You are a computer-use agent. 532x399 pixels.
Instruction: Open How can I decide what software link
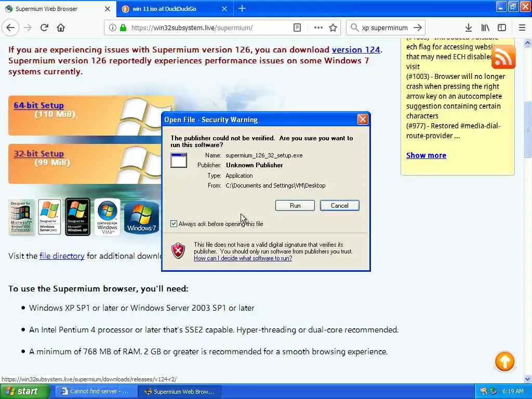[x=243, y=258]
